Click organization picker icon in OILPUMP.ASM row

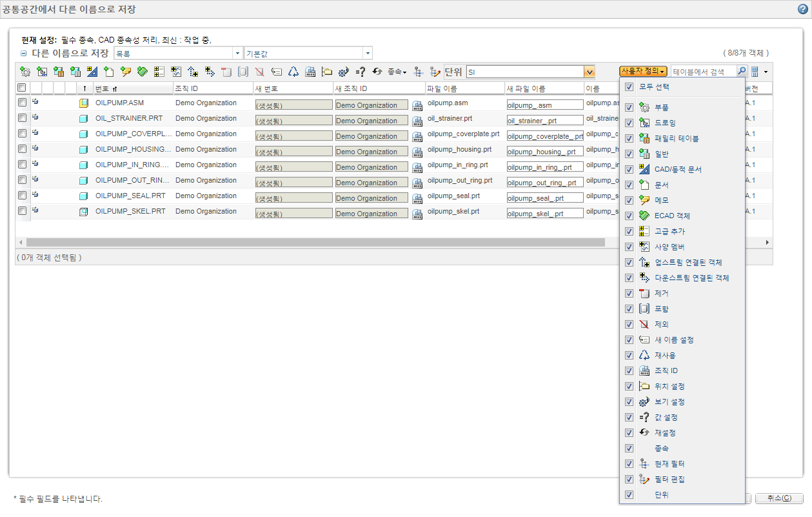pos(417,105)
